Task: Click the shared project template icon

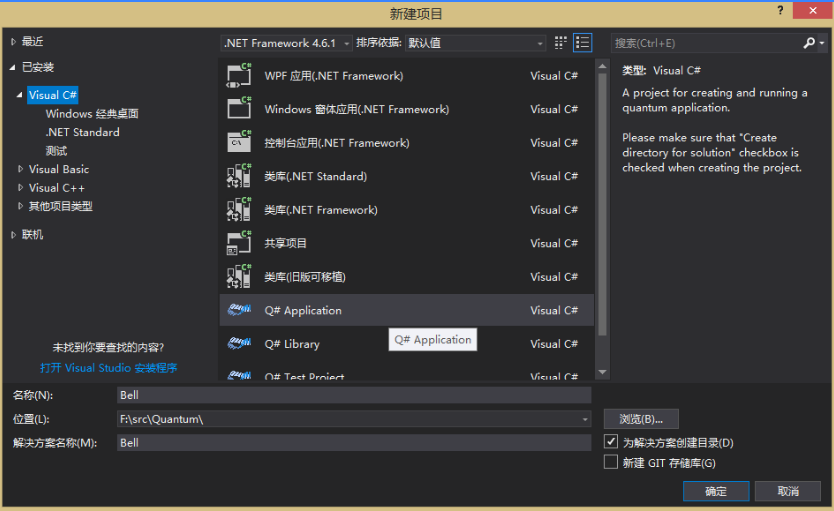Action: click(239, 243)
